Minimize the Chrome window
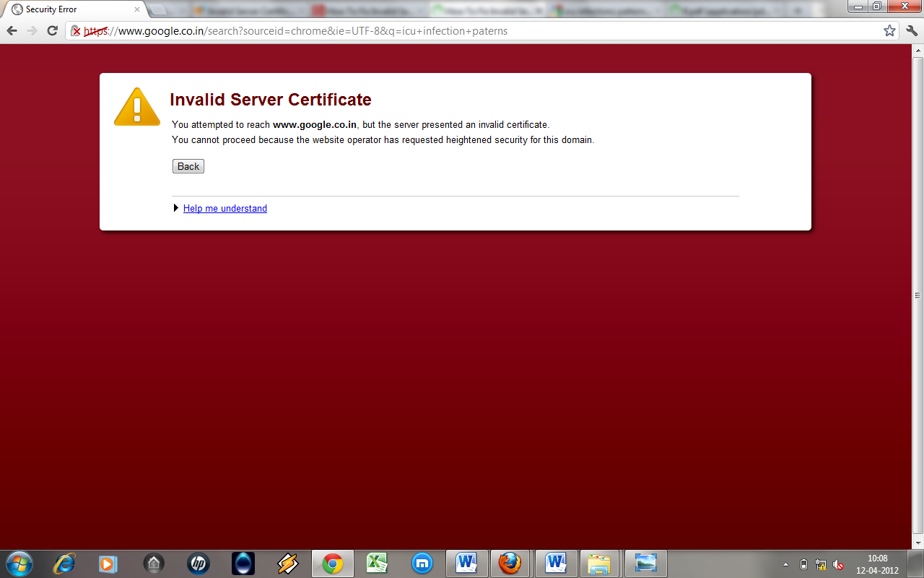The height and width of the screenshot is (578, 924). tap(856, 6)
